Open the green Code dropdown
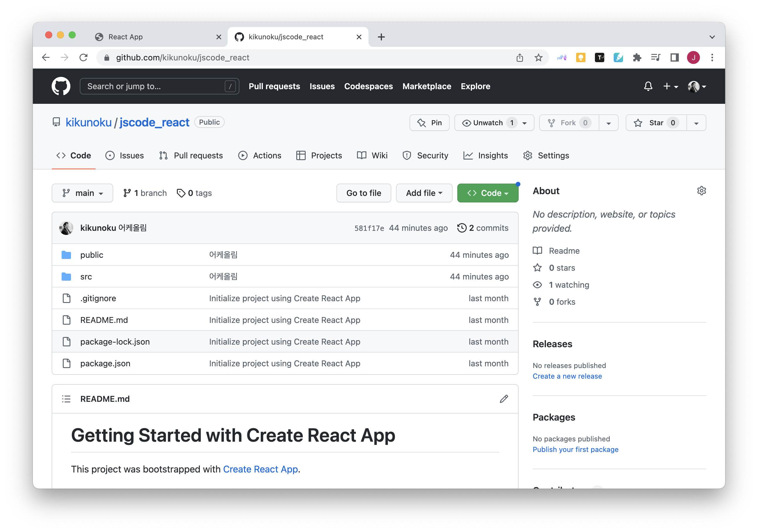 pyautogui.click(x=488, y=193)
